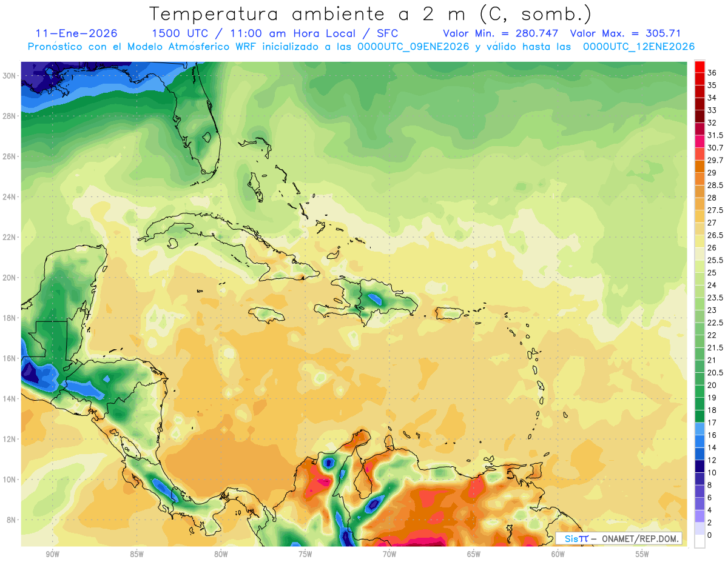The image size is (728, 562).
Task: Pick the lavender swatch between 0 and 2
Action: [699, 529]
